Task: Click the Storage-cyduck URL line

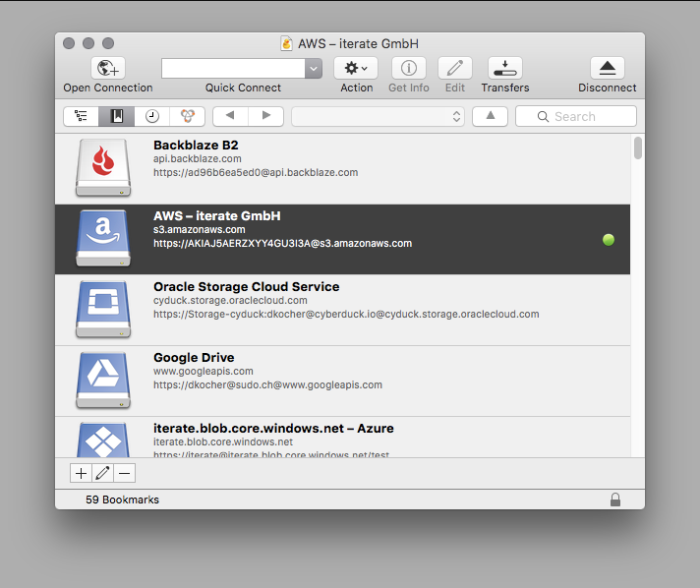Action: pyautogui.click(x=346, y=315)
